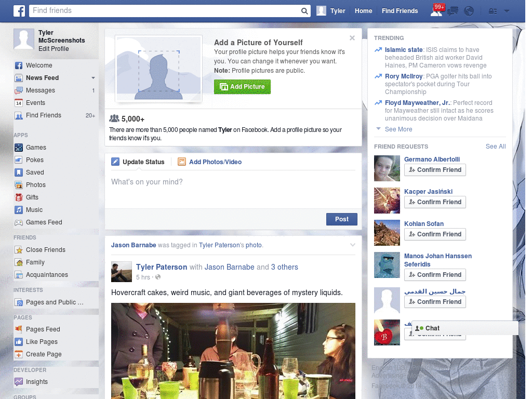Click Jason Barnabe name in story header

[134, 245]
